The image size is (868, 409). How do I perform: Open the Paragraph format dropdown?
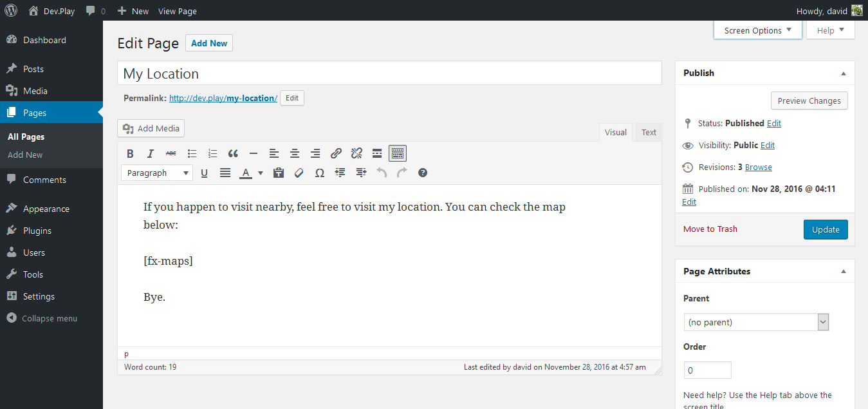(157, 173)
